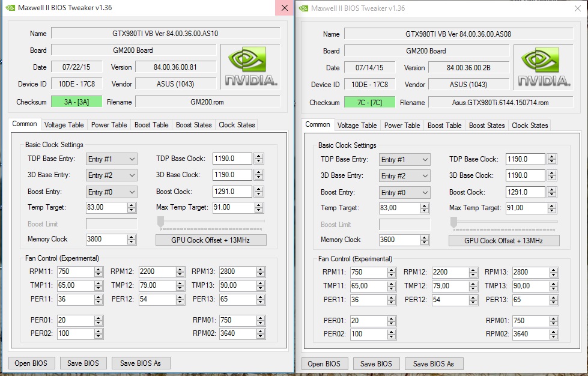Click the app icon in left window title bar
Image resolution: width=588 pixels, height=376 pixels.
tap(10, 7)
